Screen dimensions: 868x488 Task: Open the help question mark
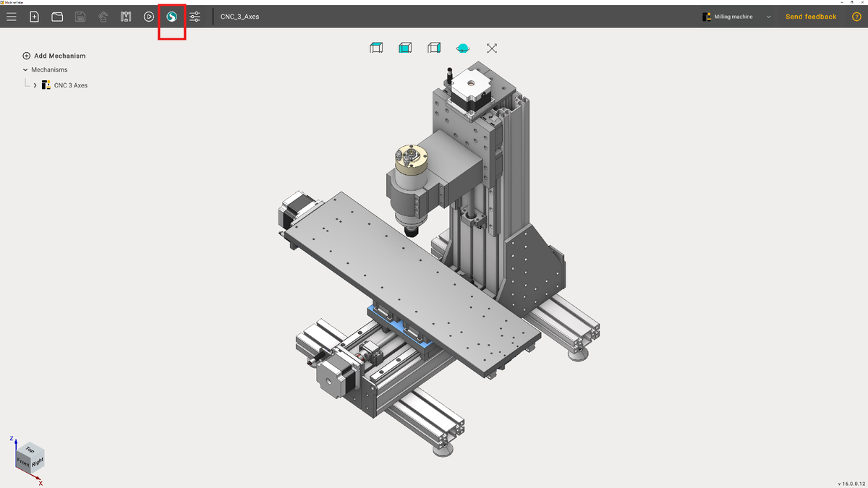(x=856, y=16)
